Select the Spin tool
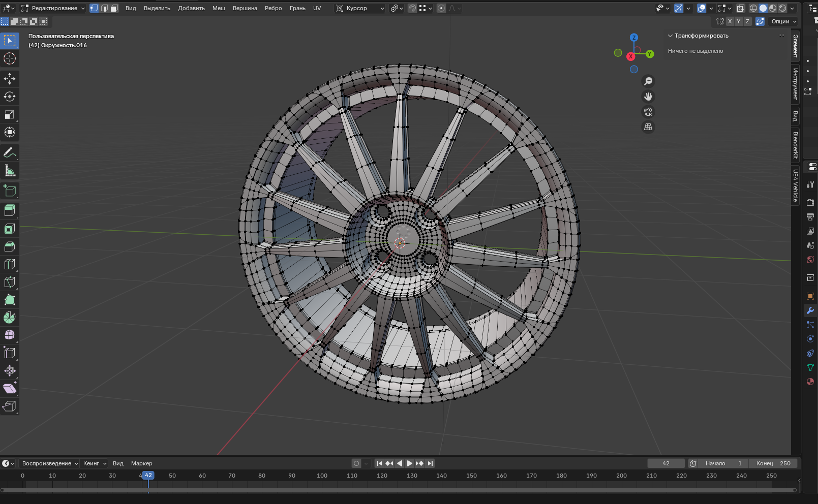 click(10, 318)
